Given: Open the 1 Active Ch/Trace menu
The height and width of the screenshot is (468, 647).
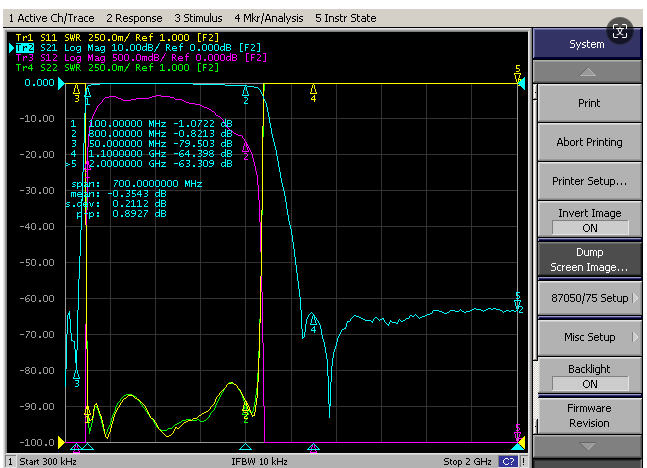Looking at the screenshot, I should pos(52,18).
